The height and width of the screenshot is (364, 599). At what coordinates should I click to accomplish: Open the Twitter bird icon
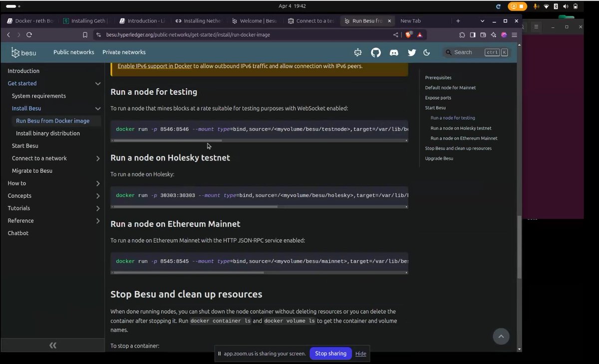(x=412, y=52)
